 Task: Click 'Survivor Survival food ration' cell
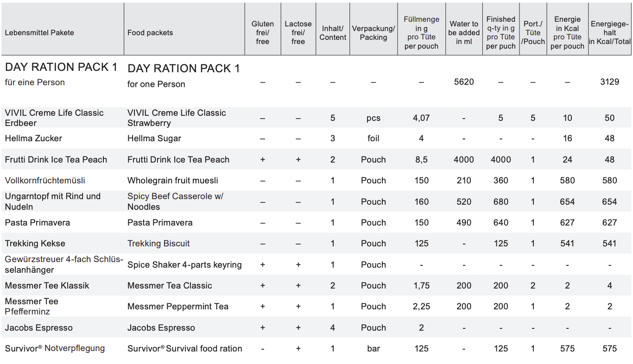pos(185,349)
